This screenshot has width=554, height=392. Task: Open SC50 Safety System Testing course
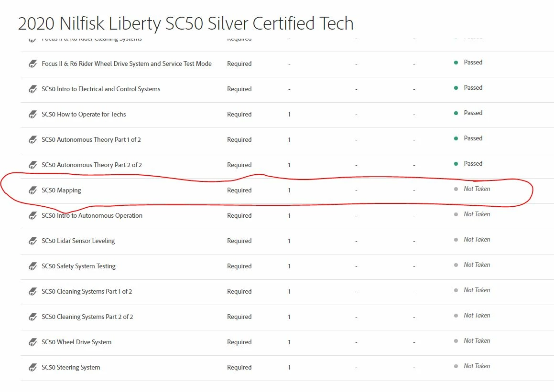point(78,266)
